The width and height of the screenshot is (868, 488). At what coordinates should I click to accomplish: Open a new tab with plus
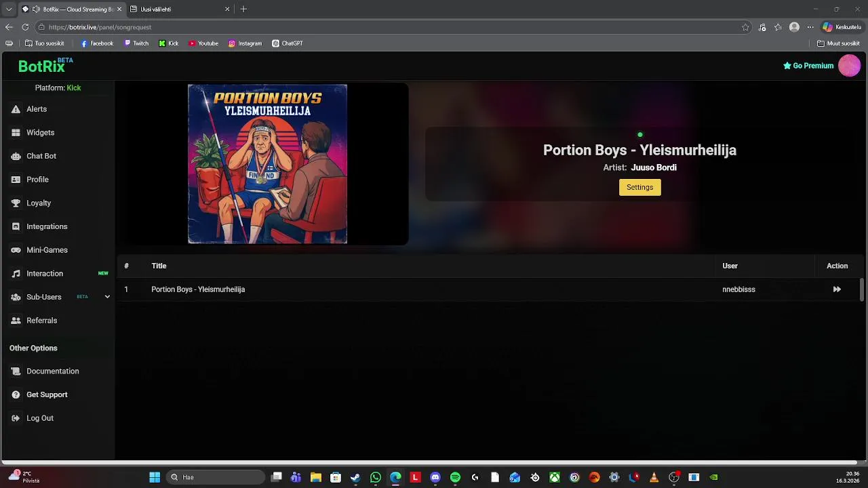pos(243,9)
